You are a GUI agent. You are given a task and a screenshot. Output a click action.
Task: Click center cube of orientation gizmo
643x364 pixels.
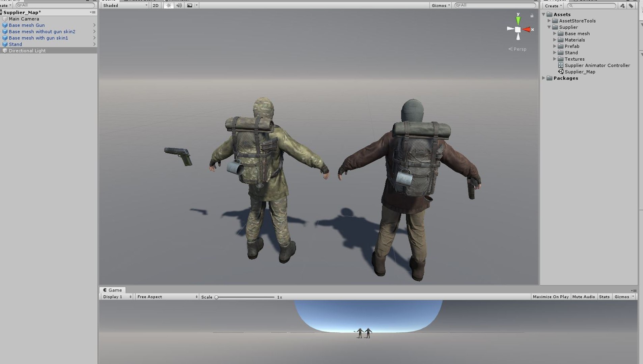[518, 30]
